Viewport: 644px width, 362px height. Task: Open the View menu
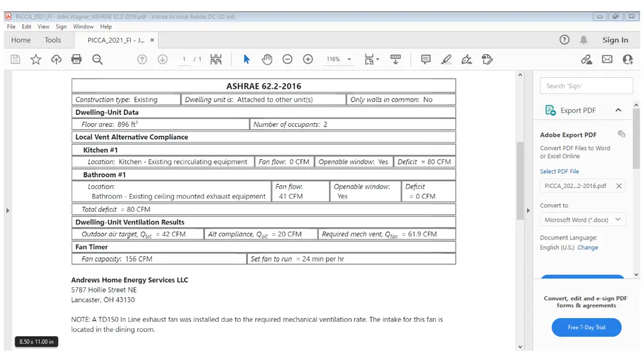(43, 26)
